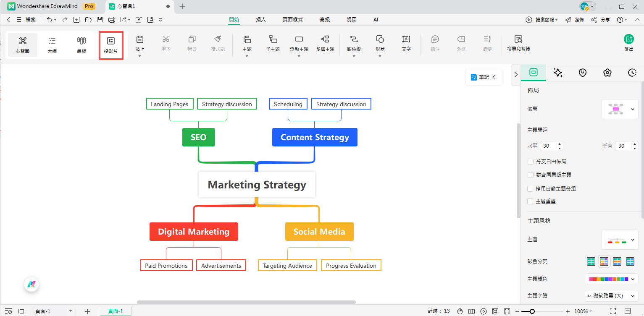Check the 主題重疊 option
Viewport: 644px width, 316px height.
(x=530, y=201)
